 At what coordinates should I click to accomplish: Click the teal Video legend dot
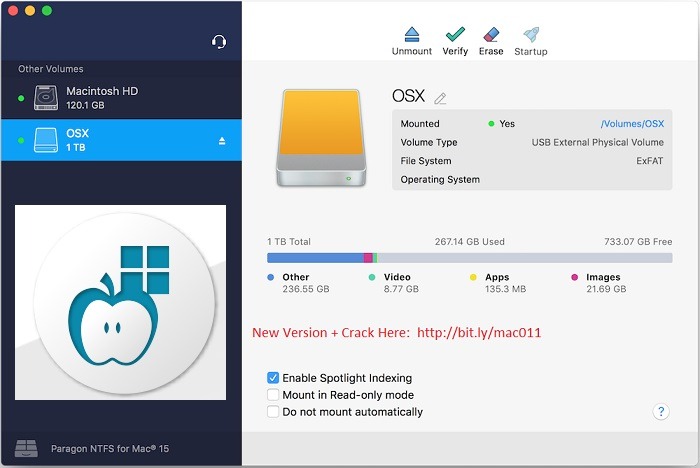click(372, 277)
